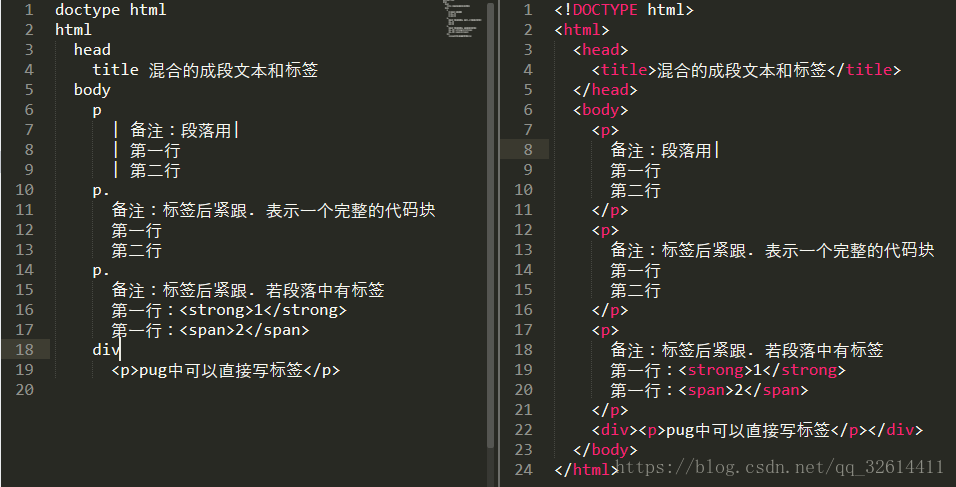Select 'html' on line 2 of left pane
This screenshot has width=956, height=487.
[73, 30]
